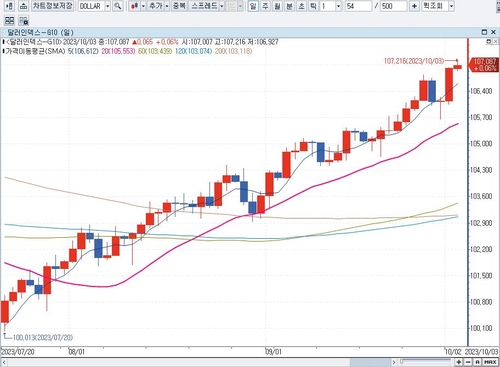Click the 105,000 price axis label
The image size is (500, 367).
481,144
